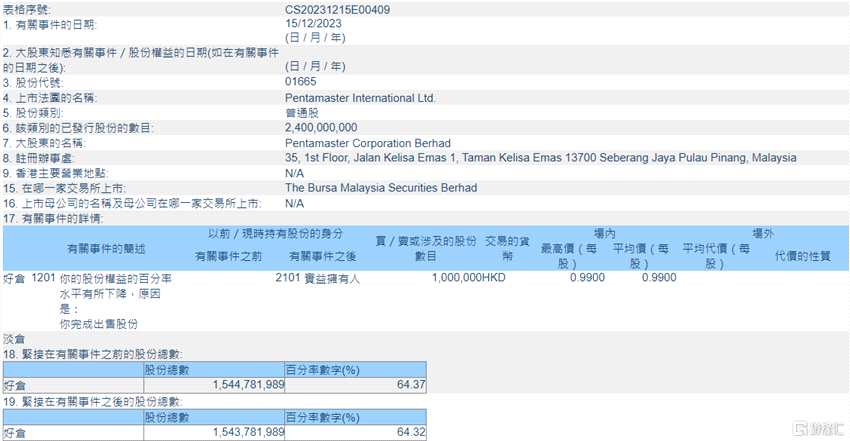Select 1,544,781,989 shares before event
The image size is (850, 441).
[x=248, y=385]
